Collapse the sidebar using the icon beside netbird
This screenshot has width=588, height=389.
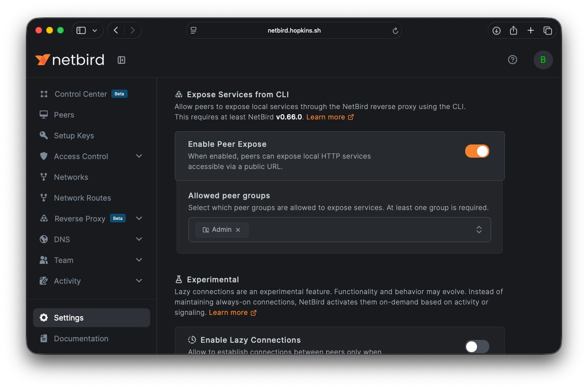[x=121, y=60]
